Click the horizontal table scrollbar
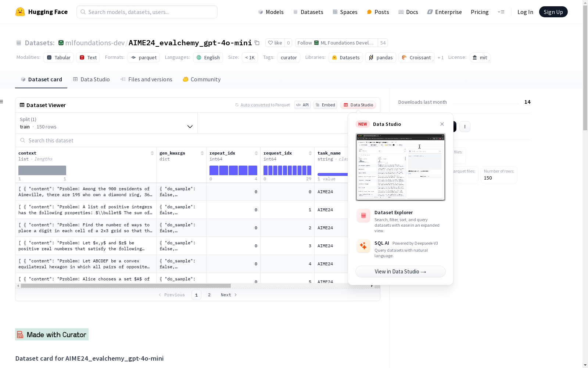The image size is (588, 368). tap(126, 286)
